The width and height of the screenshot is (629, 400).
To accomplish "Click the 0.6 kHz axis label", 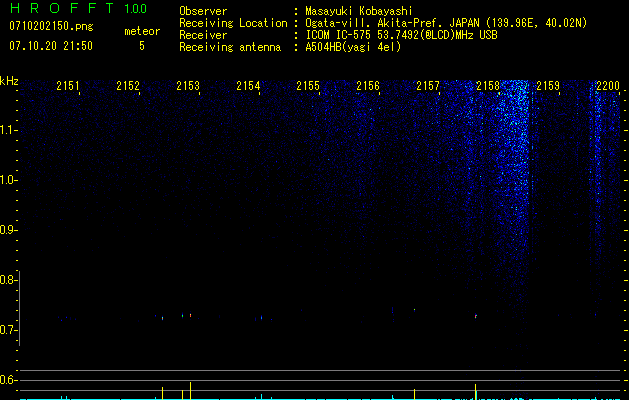I will tap(8, 380).
